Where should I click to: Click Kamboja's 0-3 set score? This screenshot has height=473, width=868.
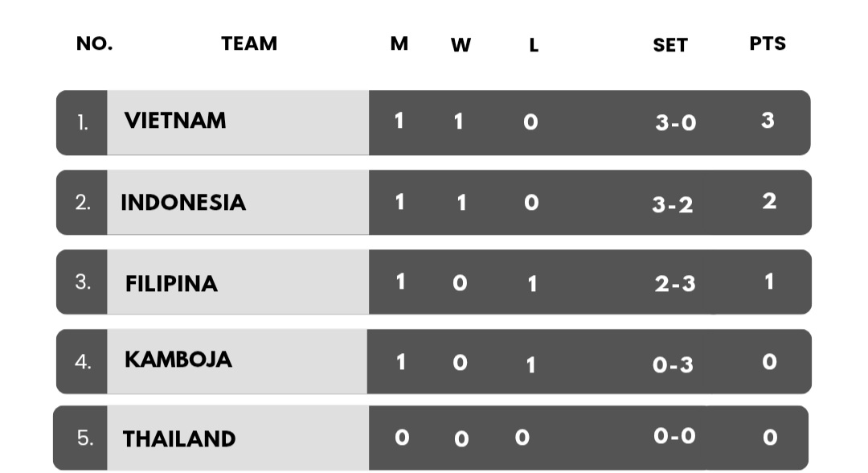point(673,365)
